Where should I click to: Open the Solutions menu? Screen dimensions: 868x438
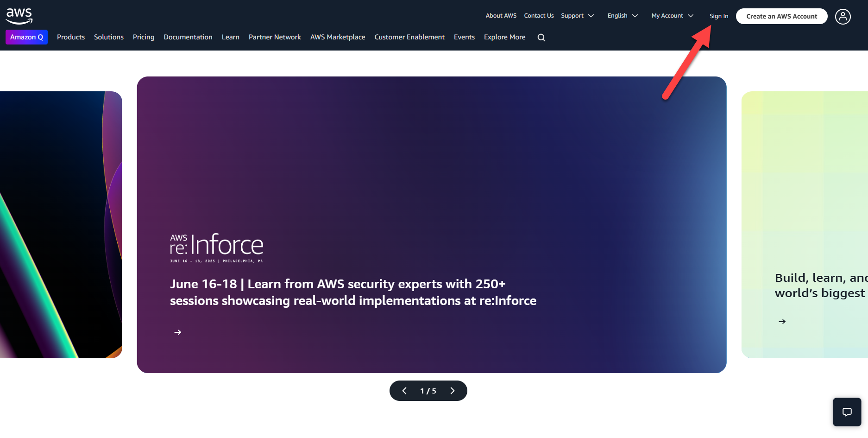click(109, 37)
